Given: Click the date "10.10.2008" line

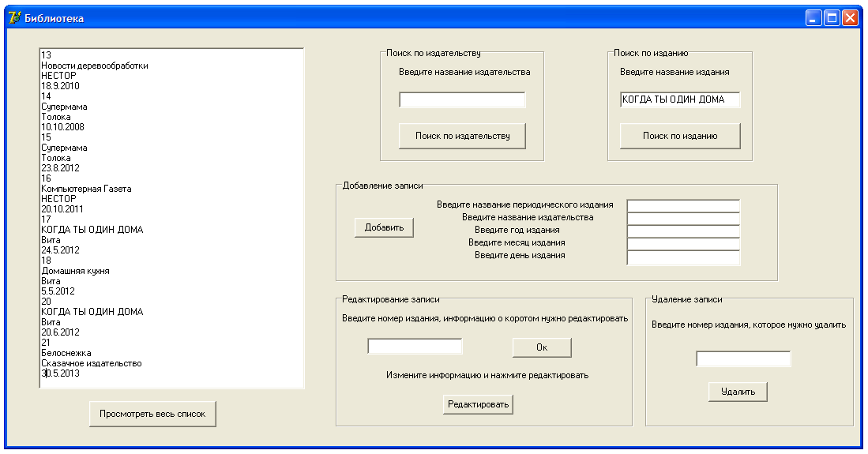Looking at the screenshot, I should (x=62, y=127).
